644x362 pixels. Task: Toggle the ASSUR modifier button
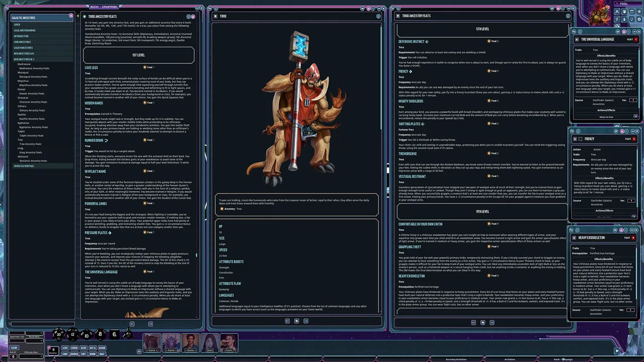point(102,347)
